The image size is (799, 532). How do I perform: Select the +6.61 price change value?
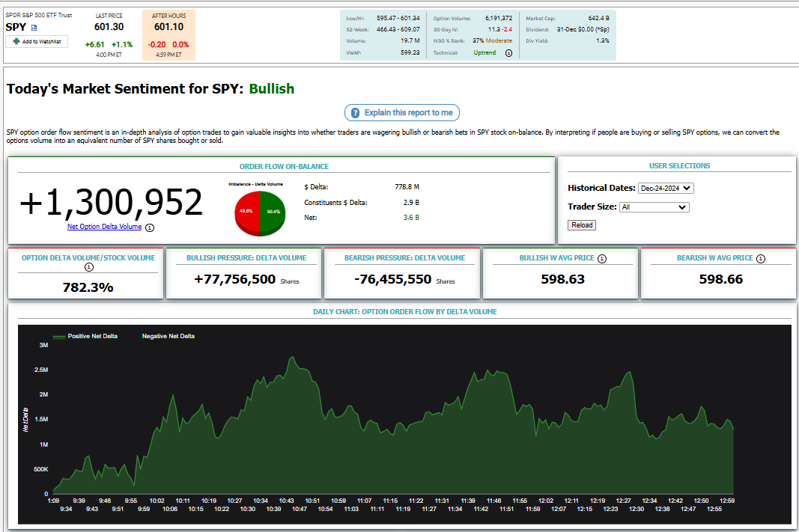95,45
